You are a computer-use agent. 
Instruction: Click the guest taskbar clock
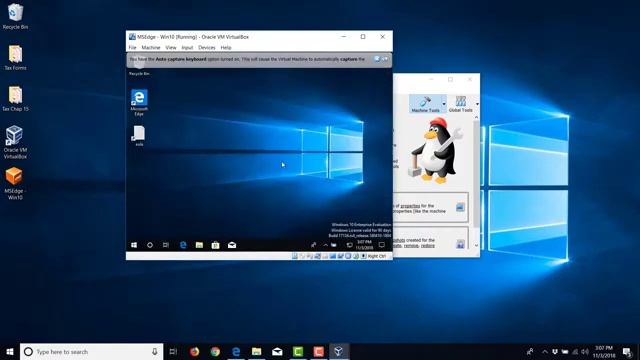pyautogui.click(x=364, y=245)
